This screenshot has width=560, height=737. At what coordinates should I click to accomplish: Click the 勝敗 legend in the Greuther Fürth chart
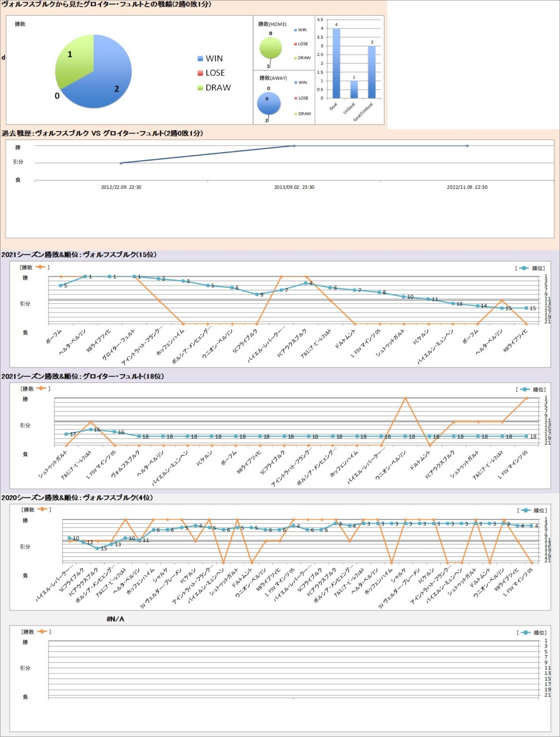35,389
